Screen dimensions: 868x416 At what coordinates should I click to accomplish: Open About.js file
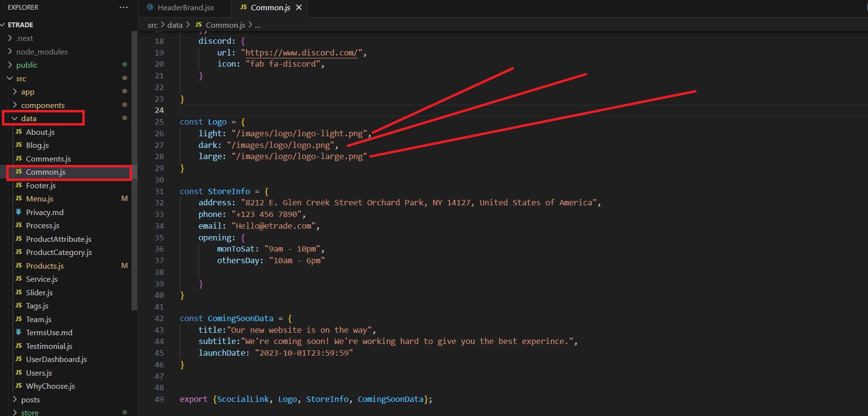pos(40,132)
